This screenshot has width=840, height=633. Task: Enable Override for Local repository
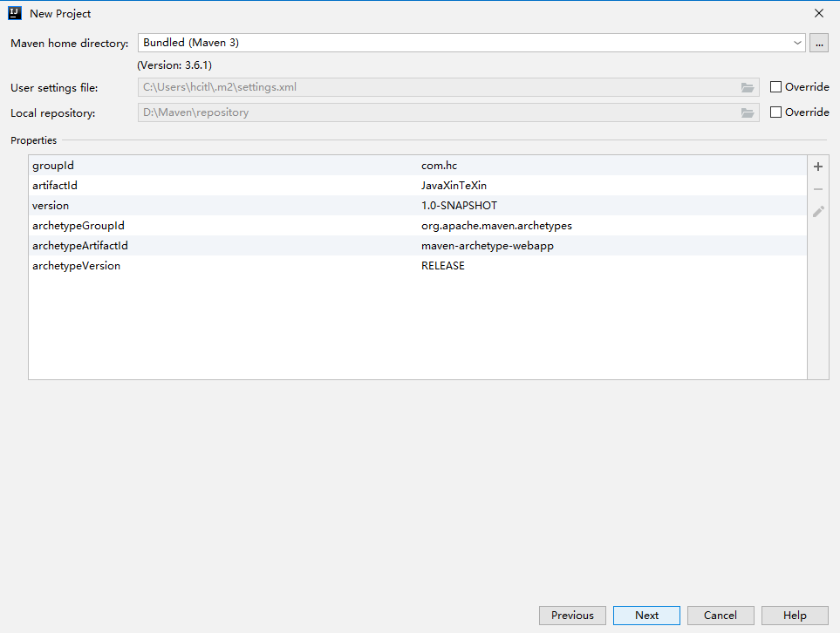pos(775,112)
